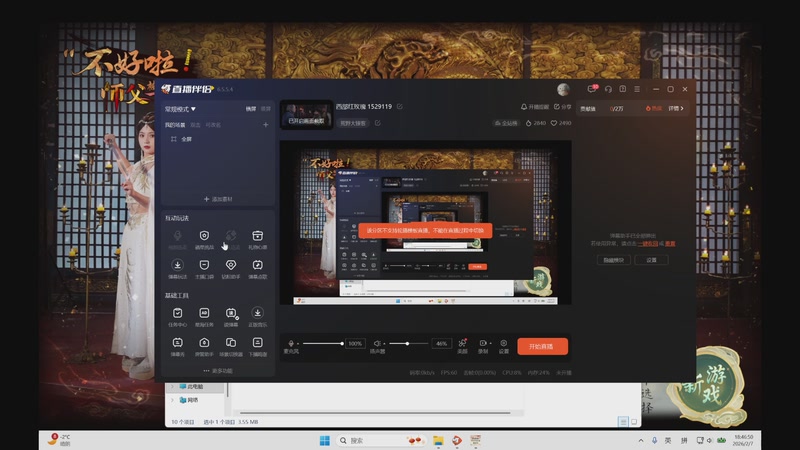Click the speaker 46% value box
This screenshot has width=800, height=450.
pyautogui.click(x=441, y=343)
